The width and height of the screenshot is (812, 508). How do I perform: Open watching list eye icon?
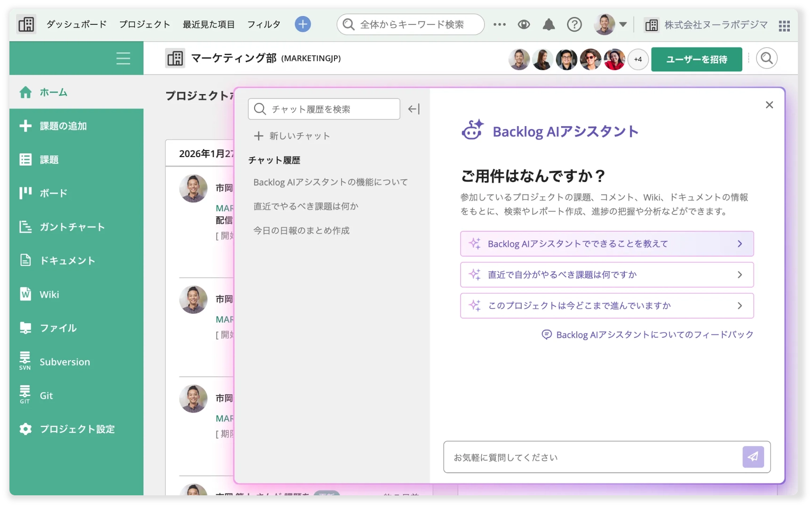[x=524, y=24]
